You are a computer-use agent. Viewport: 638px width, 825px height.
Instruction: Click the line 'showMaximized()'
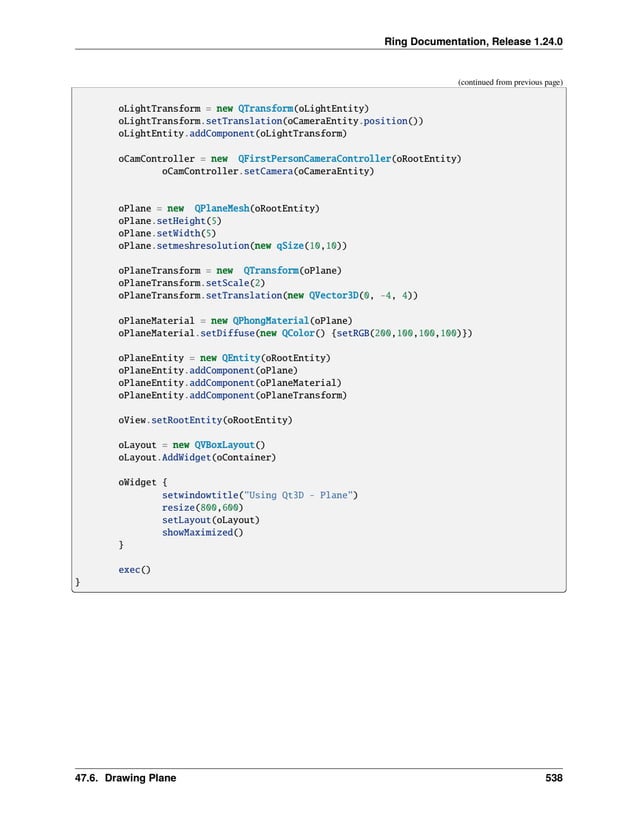pos(202,532)
